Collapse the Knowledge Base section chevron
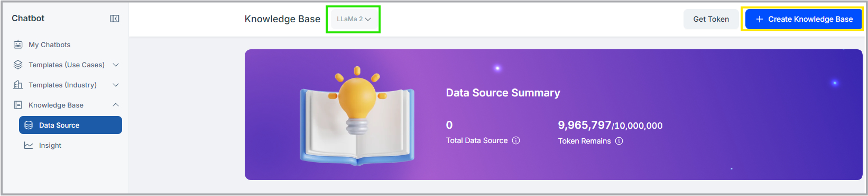 point(116,105)
